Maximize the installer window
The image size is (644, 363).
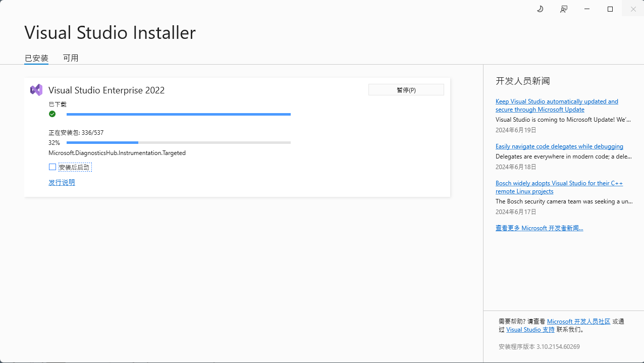[610, 9]
